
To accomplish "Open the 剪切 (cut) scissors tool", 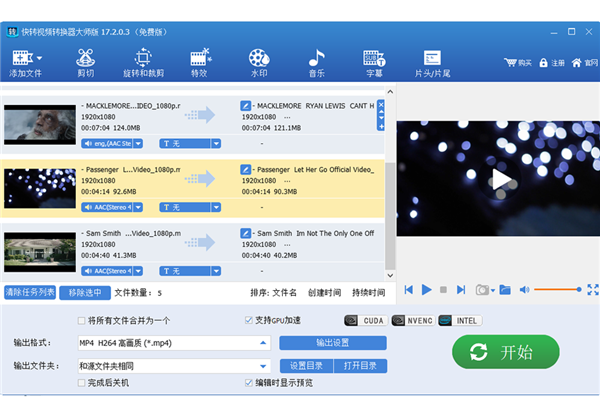I will 86,63.
